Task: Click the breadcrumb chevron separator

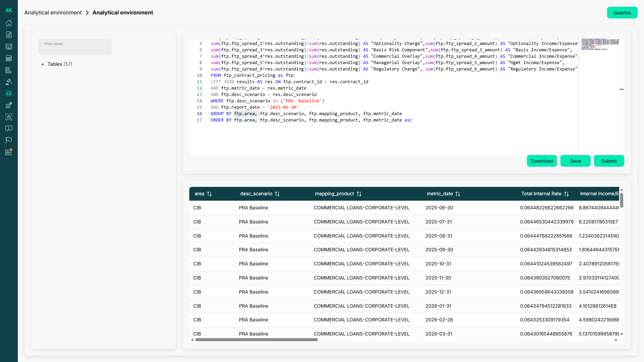Action: (x=87, y=13)
